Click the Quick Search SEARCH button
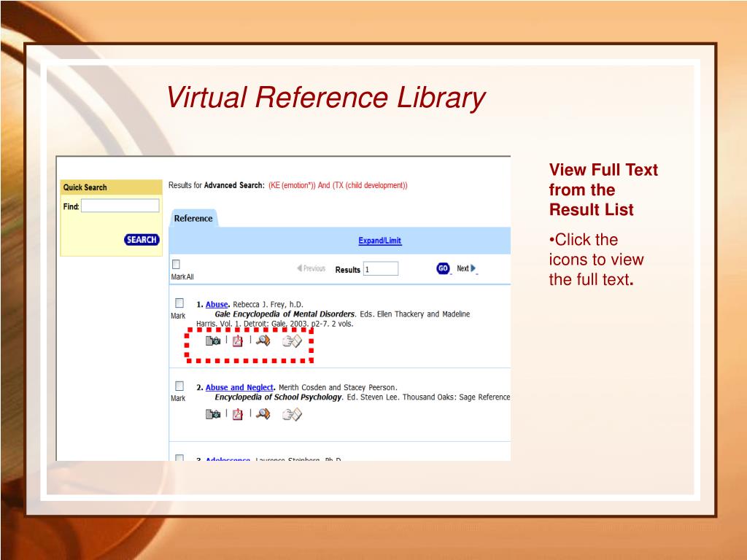Image resolution: width=747 pixels, height=560 pixels. coord(142,239)
